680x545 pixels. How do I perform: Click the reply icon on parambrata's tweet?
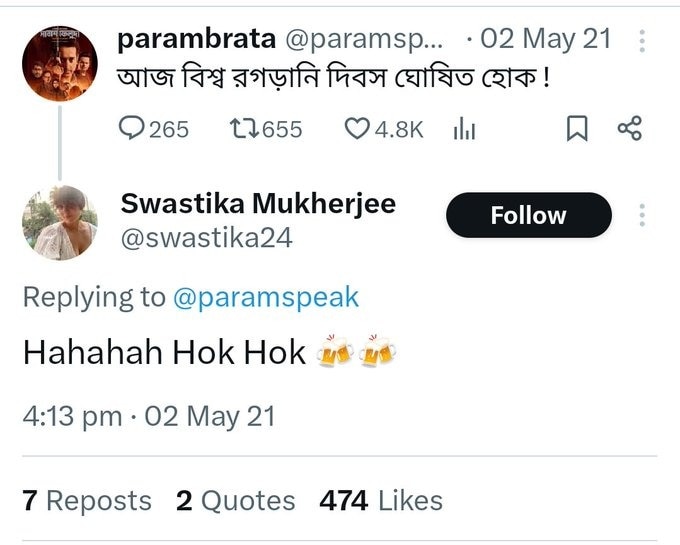[131, 129]
